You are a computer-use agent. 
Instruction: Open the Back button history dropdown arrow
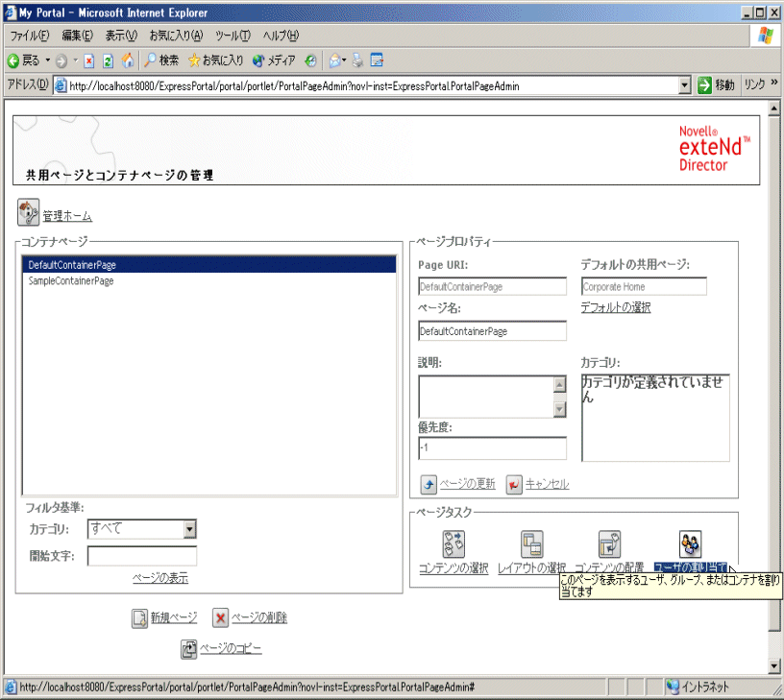pos(48,60)
